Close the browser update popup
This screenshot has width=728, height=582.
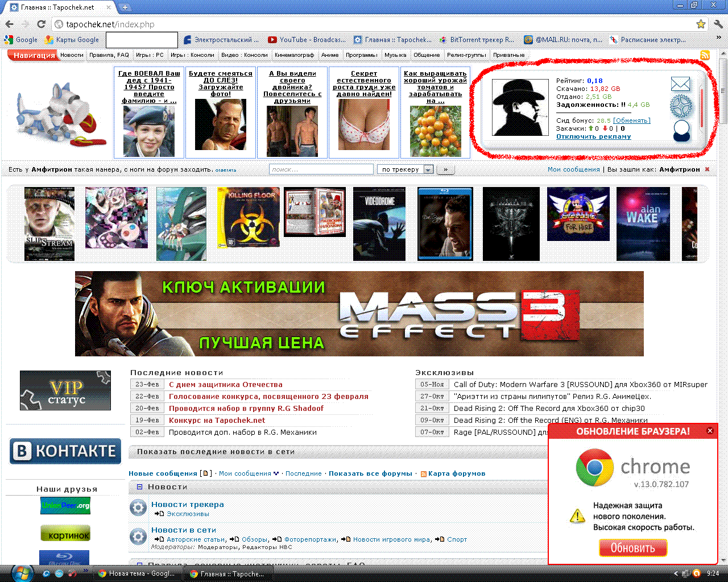[x=709, y=431]
